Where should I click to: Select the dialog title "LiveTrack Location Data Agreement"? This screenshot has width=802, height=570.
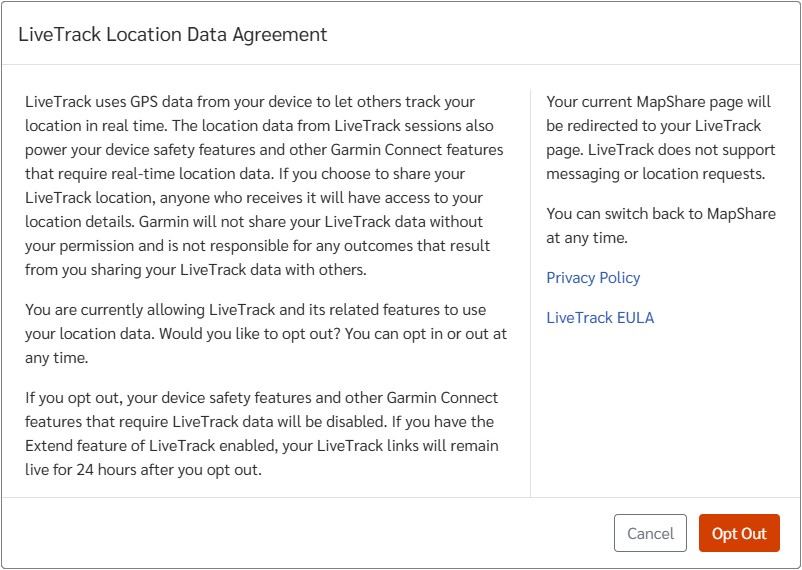pyautogui.click(x=172, y=34)
